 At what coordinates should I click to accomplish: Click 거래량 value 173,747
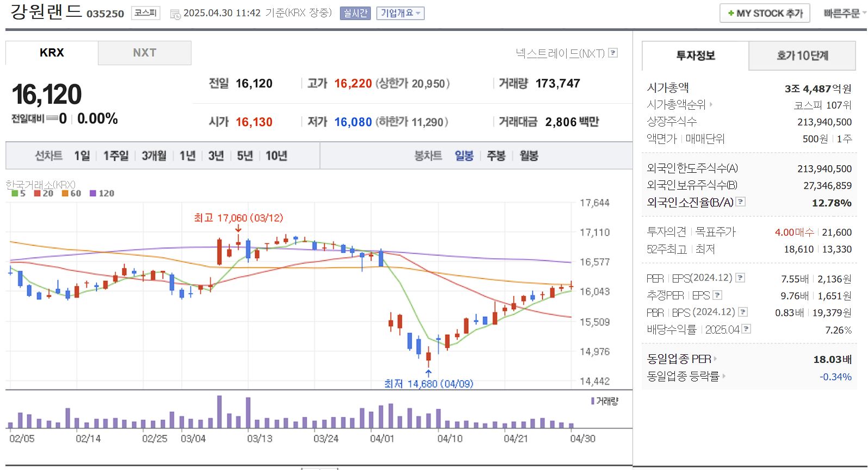click(x=558, y=84)
